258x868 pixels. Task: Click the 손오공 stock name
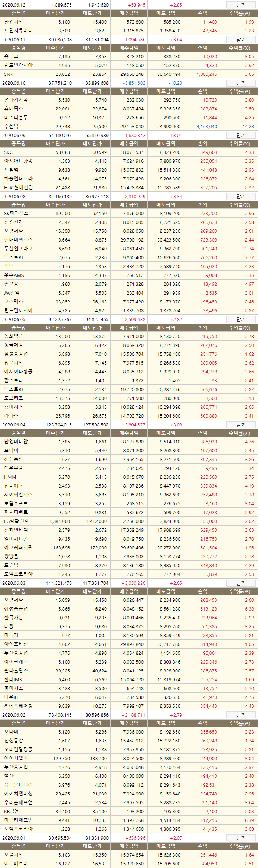pos(11,284)
